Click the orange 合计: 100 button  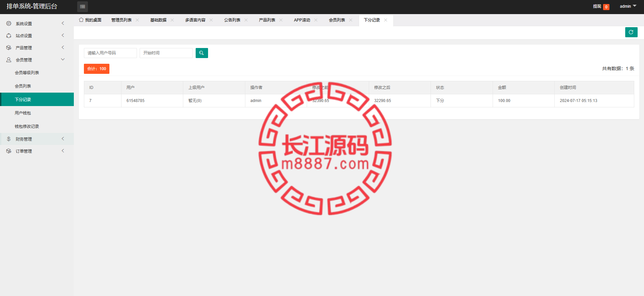click(x=97, y=69)
